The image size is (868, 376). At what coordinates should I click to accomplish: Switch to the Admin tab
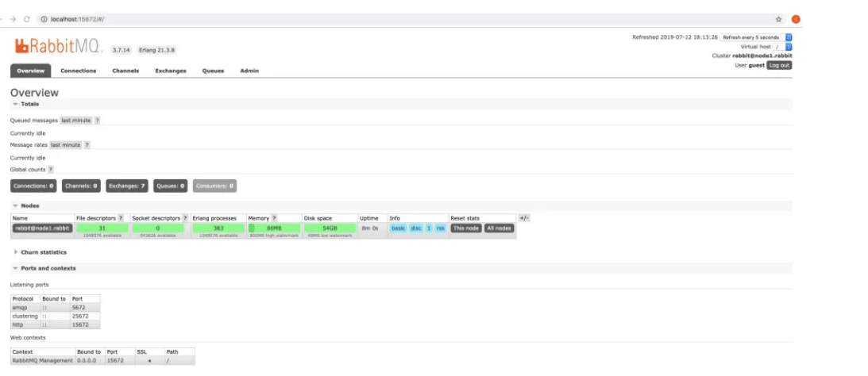249,71
